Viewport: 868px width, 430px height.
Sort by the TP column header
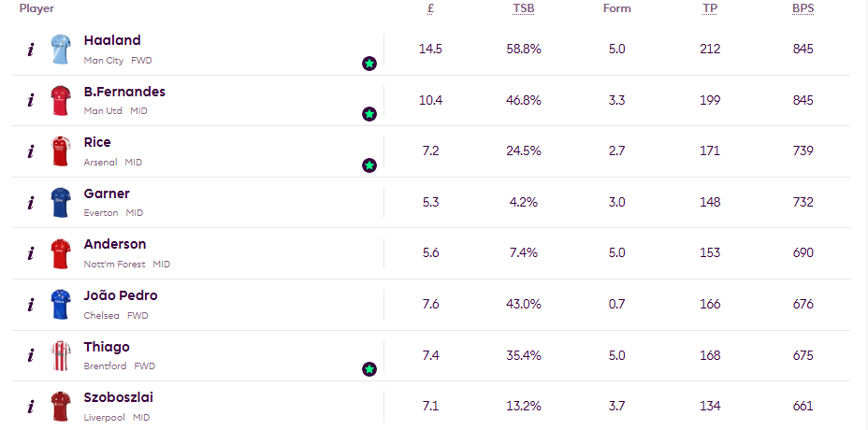710,8
